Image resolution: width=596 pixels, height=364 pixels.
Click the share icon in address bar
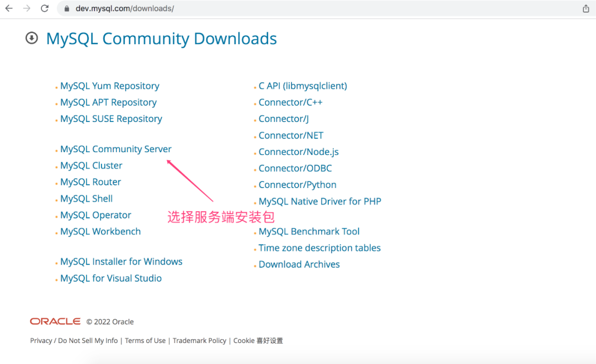(586, 9)
